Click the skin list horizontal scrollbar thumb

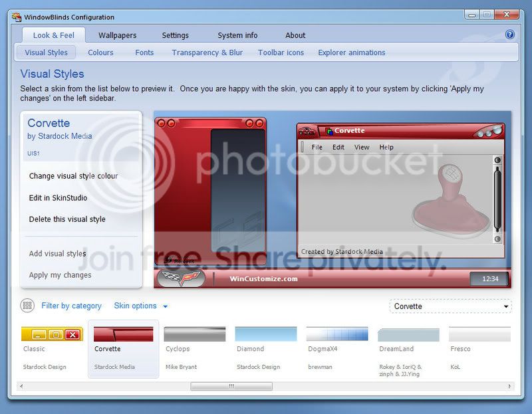(x=231, y=386)
